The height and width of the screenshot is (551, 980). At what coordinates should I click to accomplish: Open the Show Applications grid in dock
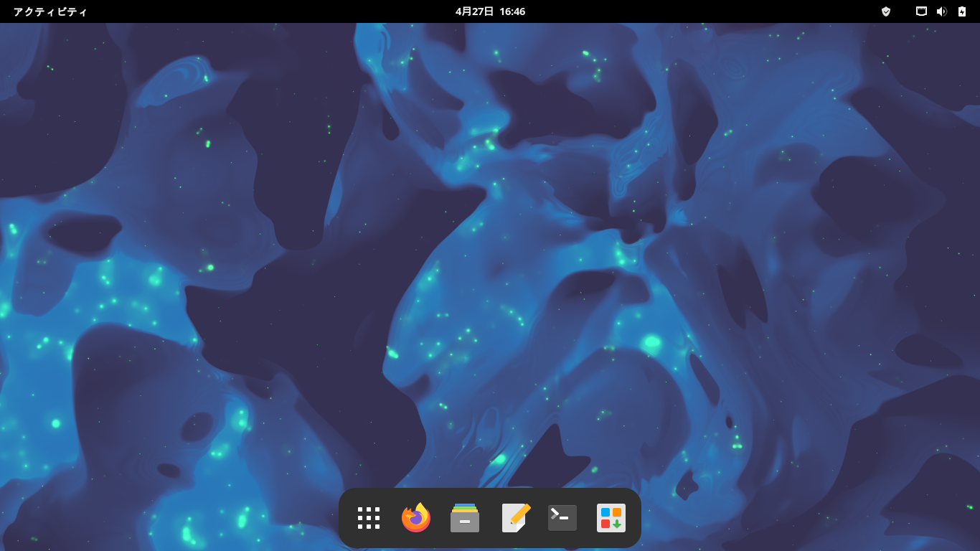369,518
